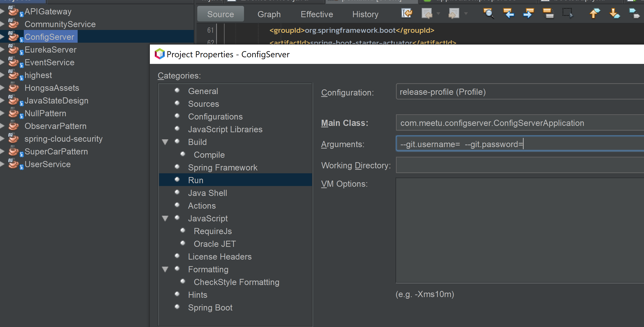644x327 pixels.
Task: Expand the Build category in properties
Action: 166,142
